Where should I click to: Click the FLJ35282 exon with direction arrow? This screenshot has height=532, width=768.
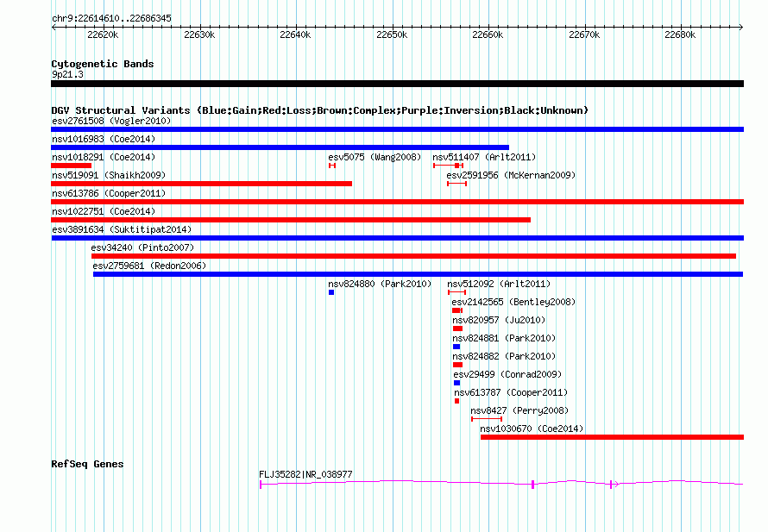[x=613, y=485]
